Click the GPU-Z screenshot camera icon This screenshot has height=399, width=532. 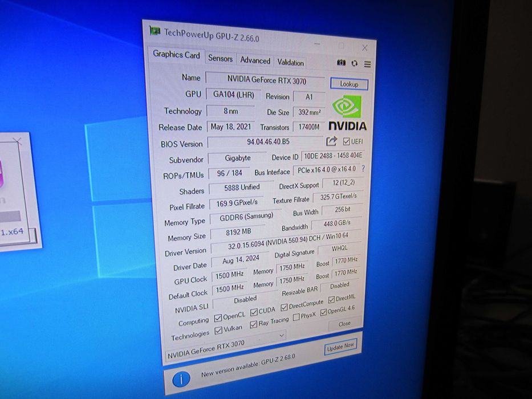tap(341, 63)
